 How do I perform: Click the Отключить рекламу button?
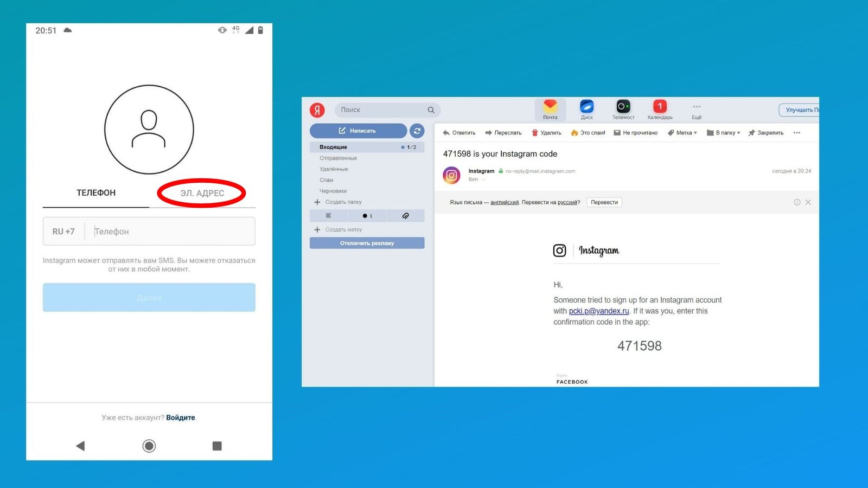[367, 243]
